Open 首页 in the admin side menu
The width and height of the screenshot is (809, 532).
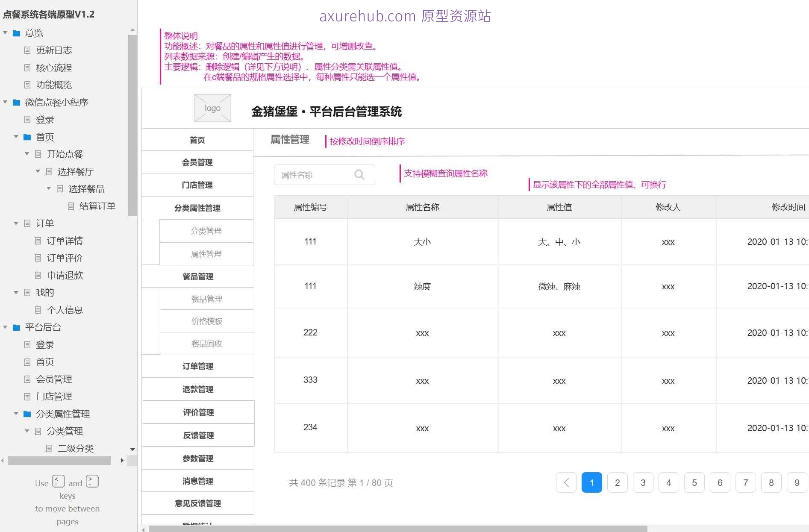(197, 140)
